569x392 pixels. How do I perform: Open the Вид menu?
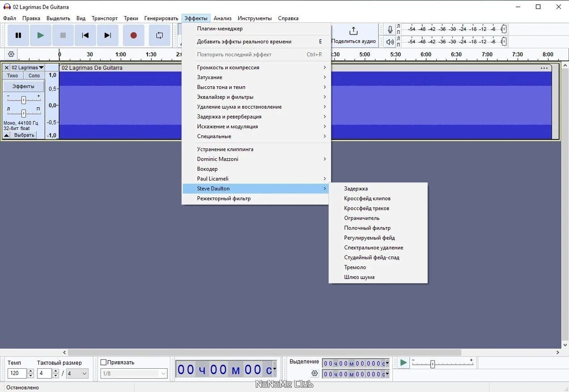(x=81, y=18)
